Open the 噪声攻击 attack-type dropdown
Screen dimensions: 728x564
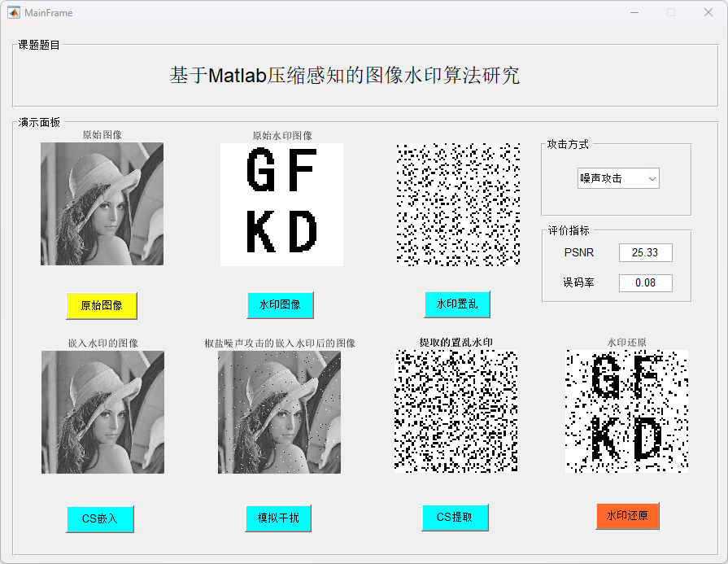pyautogui.click(x=618, y=178)
